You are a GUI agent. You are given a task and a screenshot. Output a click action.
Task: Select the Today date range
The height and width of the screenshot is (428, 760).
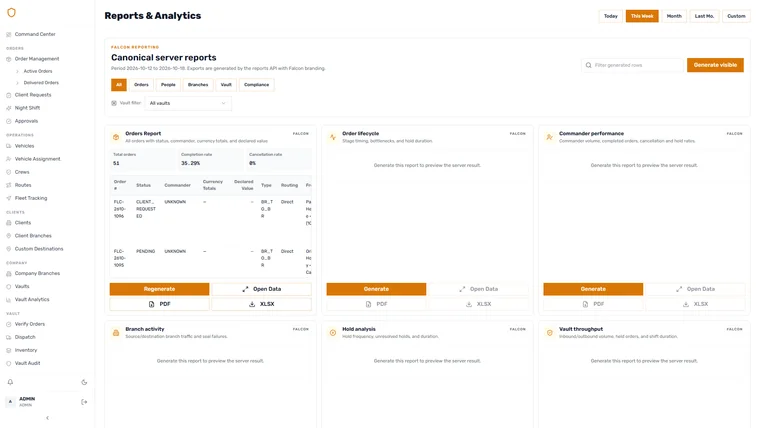point(611,16)
